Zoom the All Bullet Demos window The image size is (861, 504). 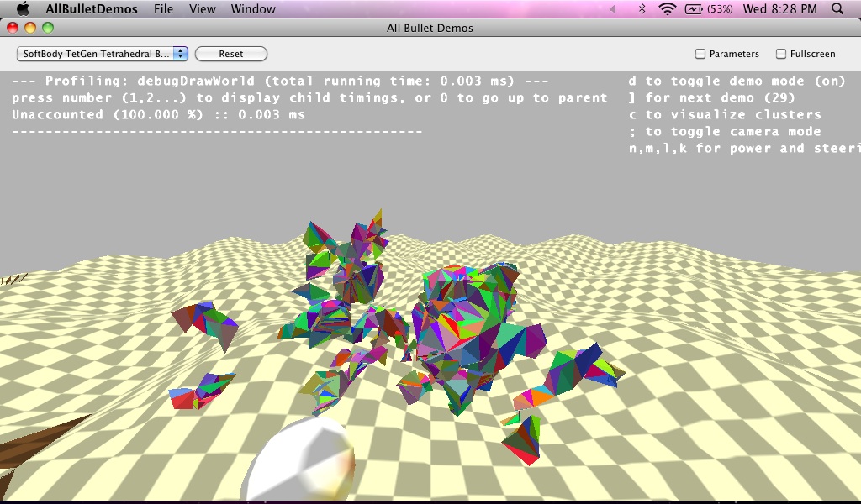pos(48,28)
